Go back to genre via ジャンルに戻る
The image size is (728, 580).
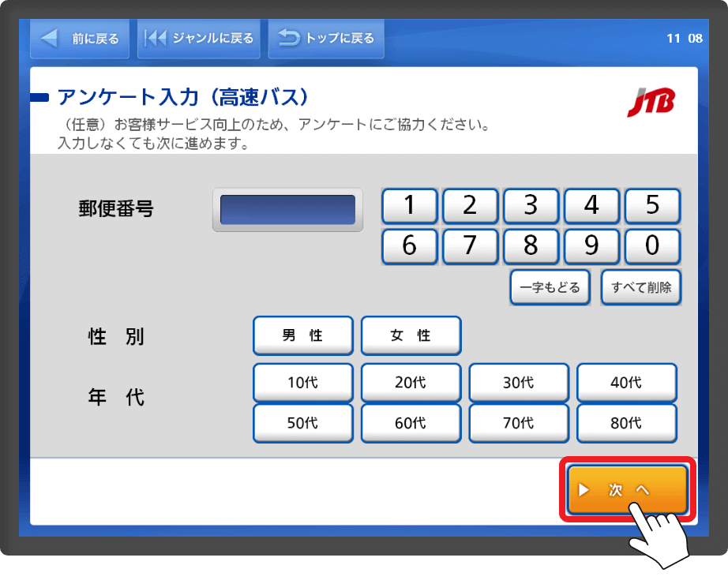coord(199,38)
